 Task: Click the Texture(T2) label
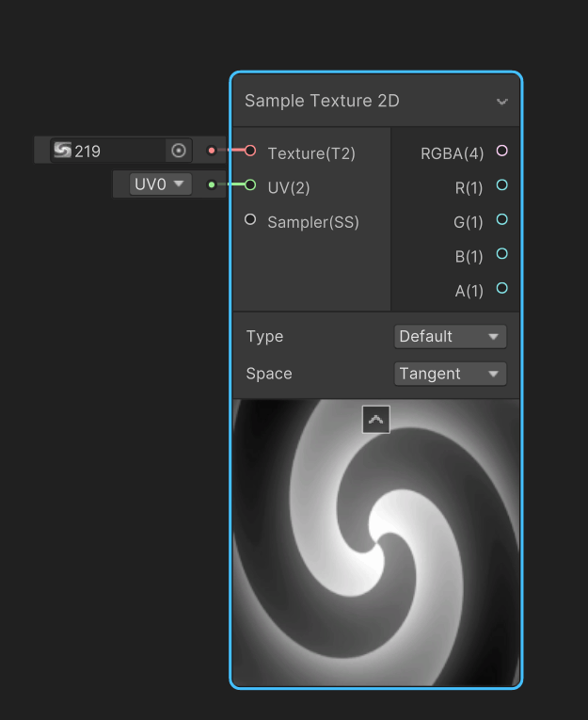pyautogui.click(x=311, y=153)
